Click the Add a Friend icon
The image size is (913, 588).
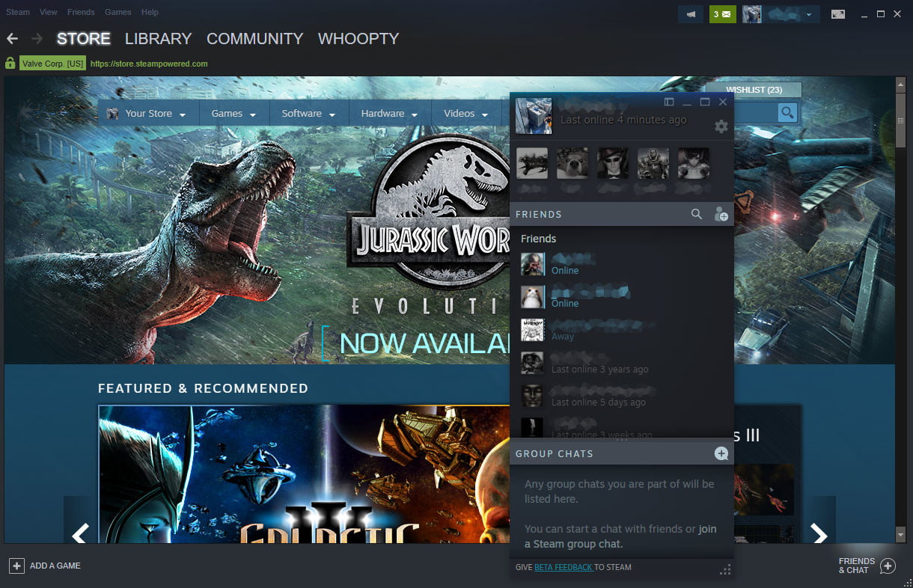721,215
